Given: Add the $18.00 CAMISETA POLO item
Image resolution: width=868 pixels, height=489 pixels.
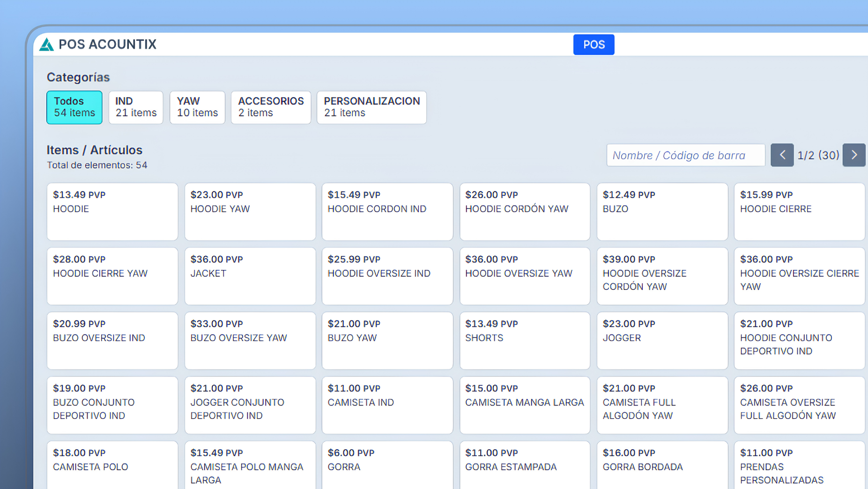Looking at the screenshot, I should click(x=112, y=465).
